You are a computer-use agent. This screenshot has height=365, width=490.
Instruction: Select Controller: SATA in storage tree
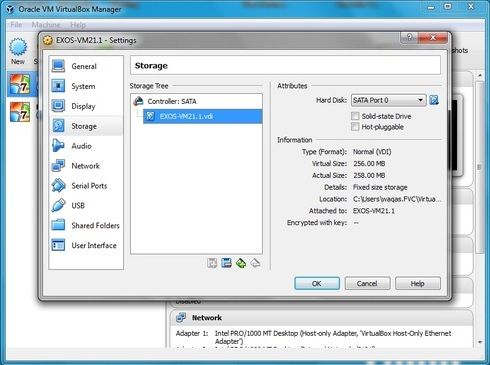pos(197,101)
